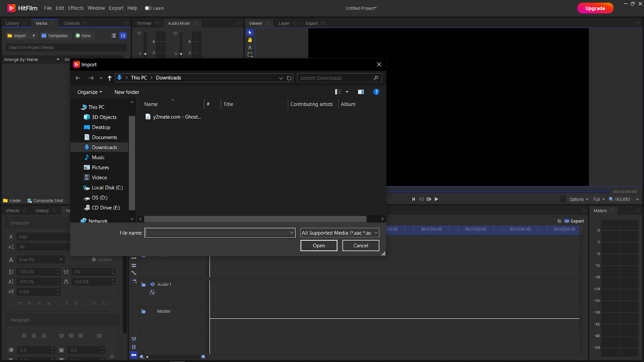The width and height of the screenshot is (644, 362).
Task: Toggle the preview pane in Import dialog
Action: pyautogui.click(x=361, y=92)
